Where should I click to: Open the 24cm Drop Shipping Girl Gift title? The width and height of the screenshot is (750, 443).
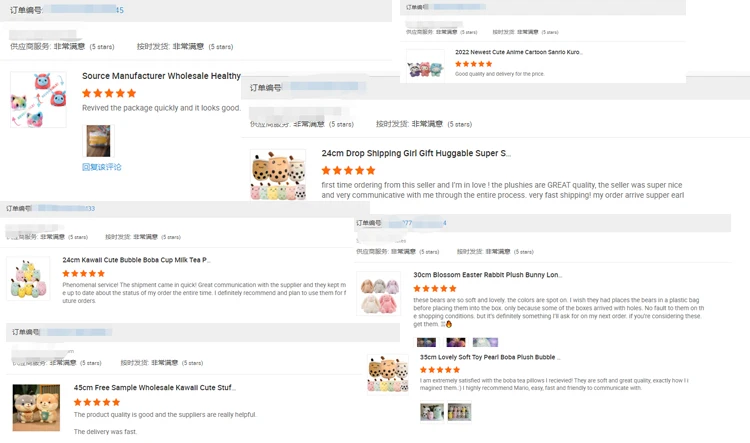tap(416, 153)
